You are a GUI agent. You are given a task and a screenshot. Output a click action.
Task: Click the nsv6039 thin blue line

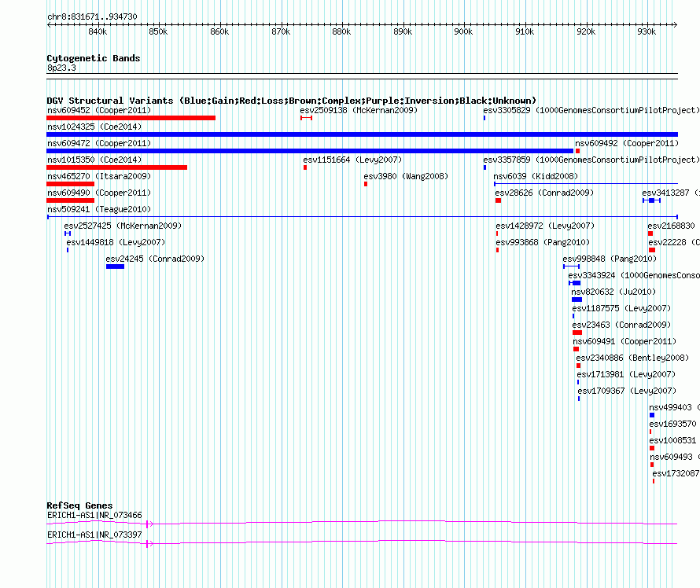pos(586,183)
